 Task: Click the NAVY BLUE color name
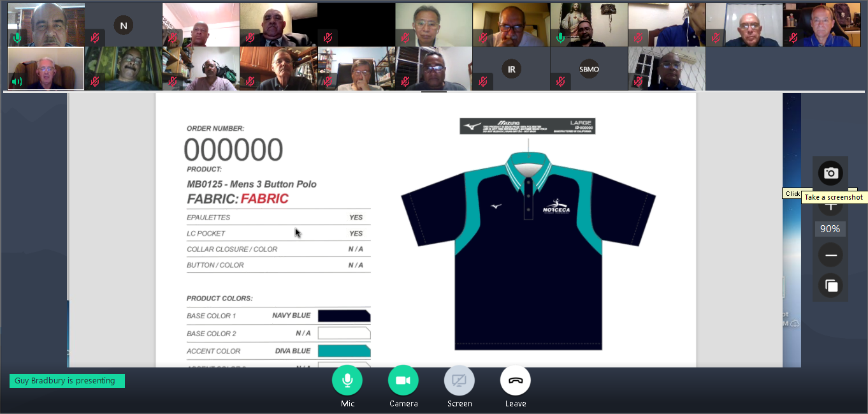(x=291, y=316)
